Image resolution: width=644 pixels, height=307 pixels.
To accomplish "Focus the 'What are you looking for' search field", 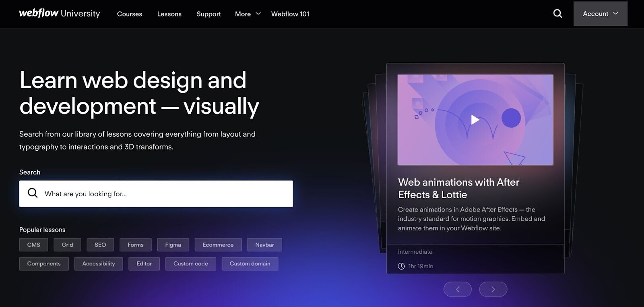I will click(x=156, y=194).
